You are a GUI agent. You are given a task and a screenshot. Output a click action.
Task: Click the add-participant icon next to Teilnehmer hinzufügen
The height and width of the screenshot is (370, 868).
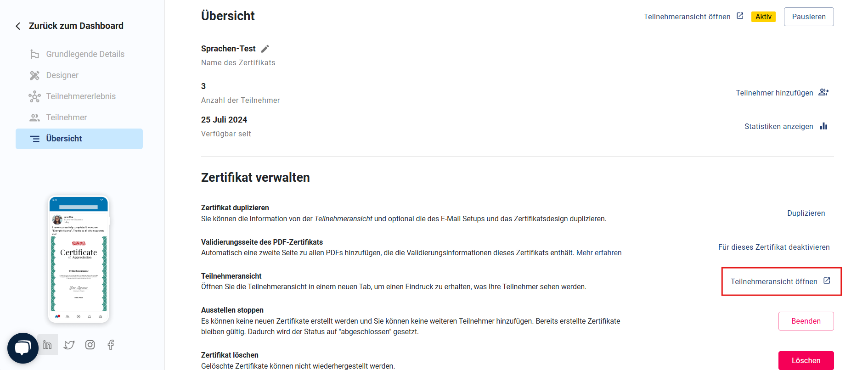click(824, 92)
